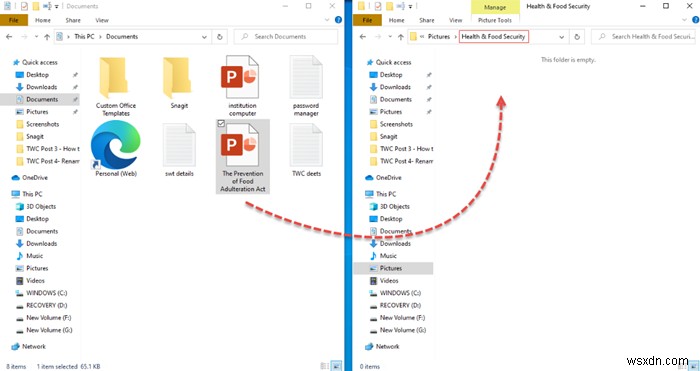This screenshot has height=371, width=700.
Task: Open OneDrive in left window navigation
Action: [x=35, y=178]
